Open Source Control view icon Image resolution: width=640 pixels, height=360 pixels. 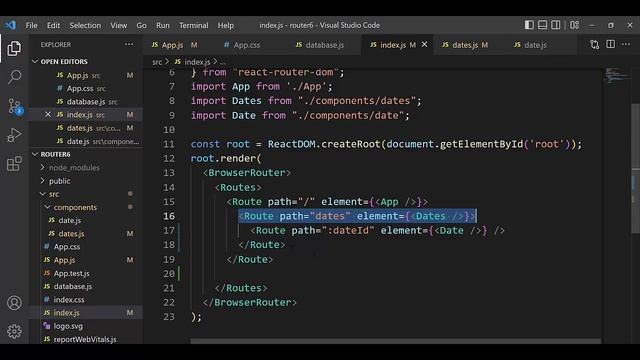click(15, 106)
